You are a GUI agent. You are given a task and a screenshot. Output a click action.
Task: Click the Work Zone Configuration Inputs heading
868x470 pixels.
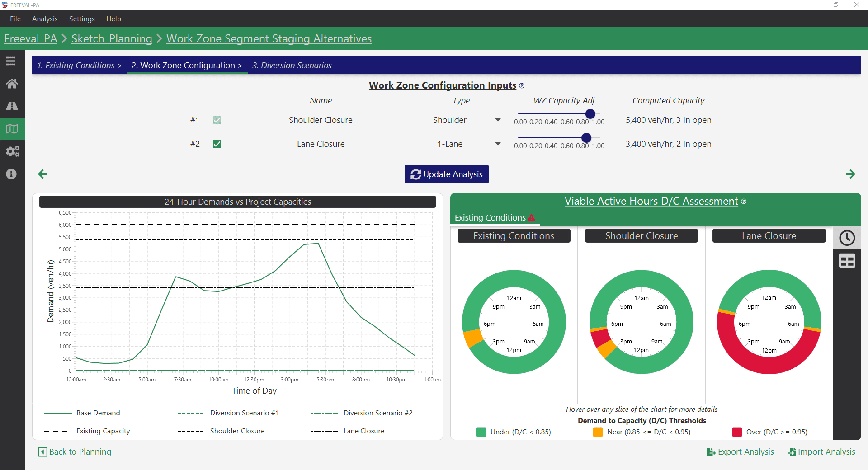click(x=442, y=85)
